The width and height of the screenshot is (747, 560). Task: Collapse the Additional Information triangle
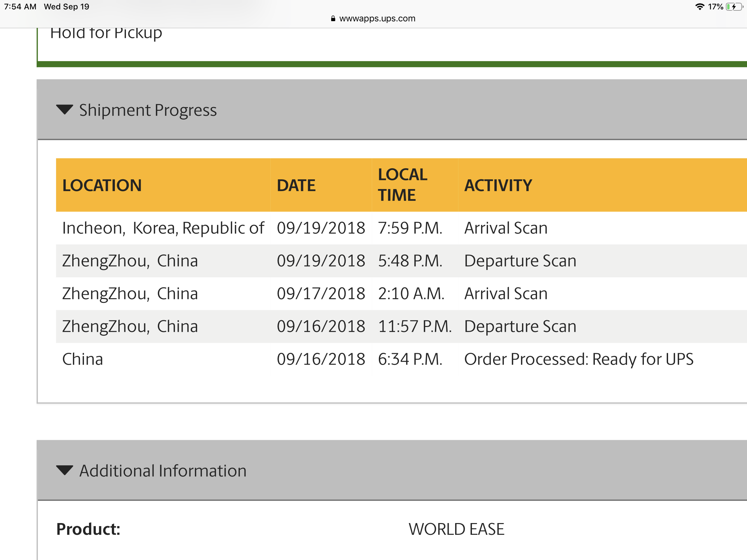click(x=64, y=470)
